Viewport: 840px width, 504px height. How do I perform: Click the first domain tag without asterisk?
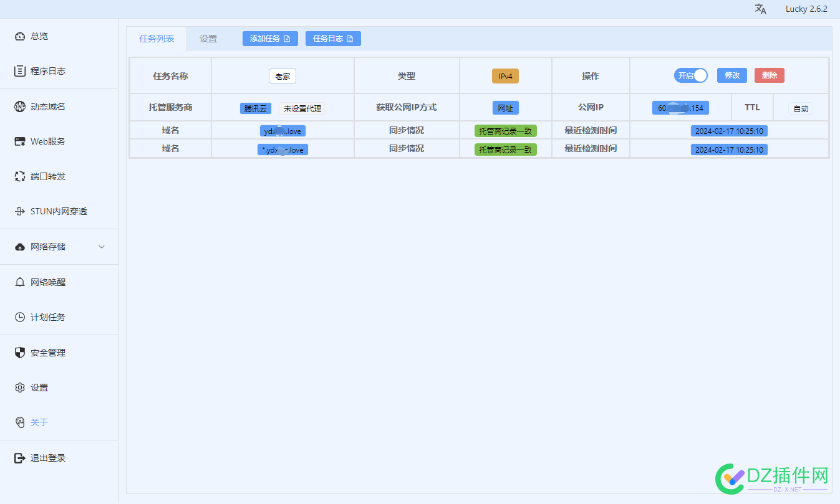pos(283,131)
